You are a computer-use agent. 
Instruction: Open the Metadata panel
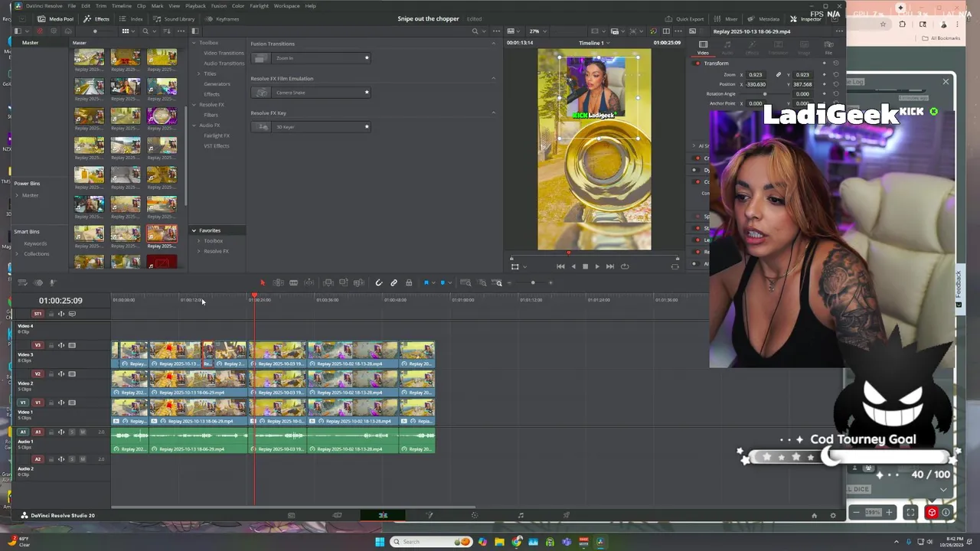pos(765,18)
